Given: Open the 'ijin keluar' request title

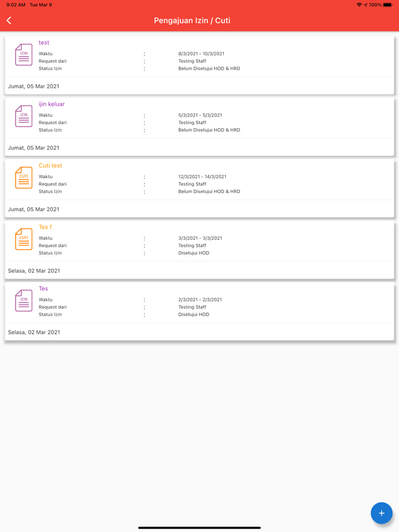Looking at the screenshot, I should pos(52,104).
